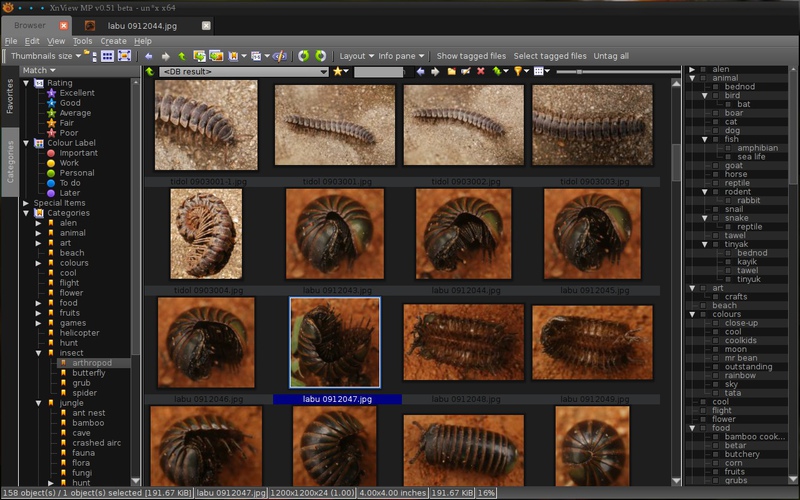Check the 'bat' category checkbox
Screen dimensions: 800x500
point(730,104)
